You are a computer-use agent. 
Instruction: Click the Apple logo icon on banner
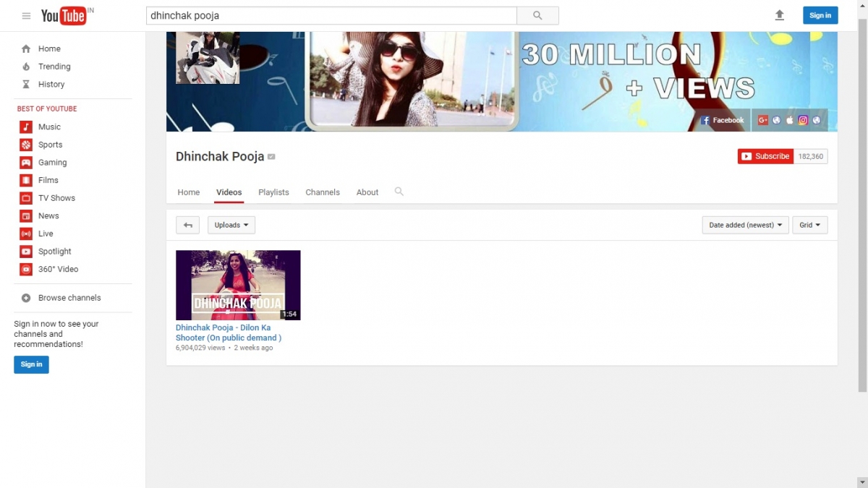click(789, 121)
